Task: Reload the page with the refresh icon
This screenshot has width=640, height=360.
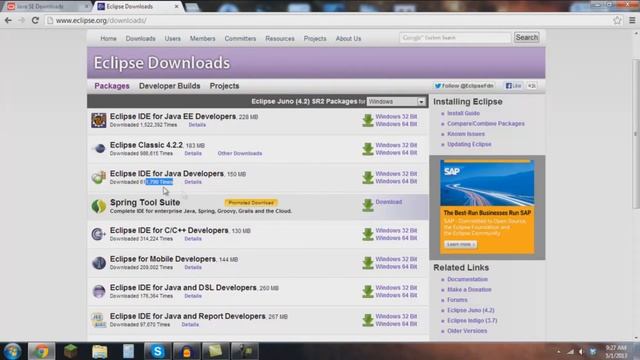Action: pyautogui.click(x=35, y=20)
